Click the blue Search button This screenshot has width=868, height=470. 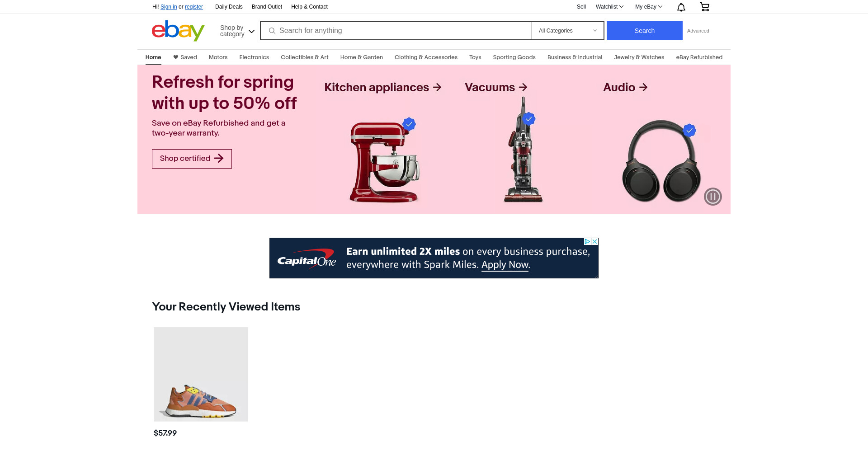(644, 31)
